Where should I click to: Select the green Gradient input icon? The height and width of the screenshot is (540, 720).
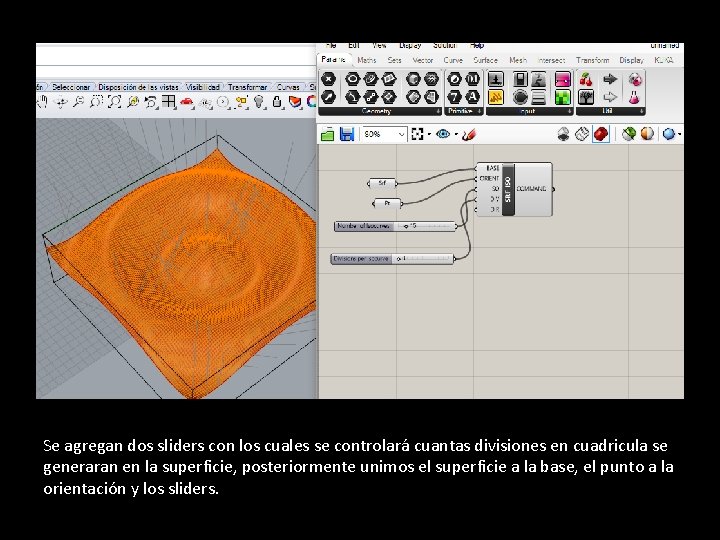click(x=562, y=97)
